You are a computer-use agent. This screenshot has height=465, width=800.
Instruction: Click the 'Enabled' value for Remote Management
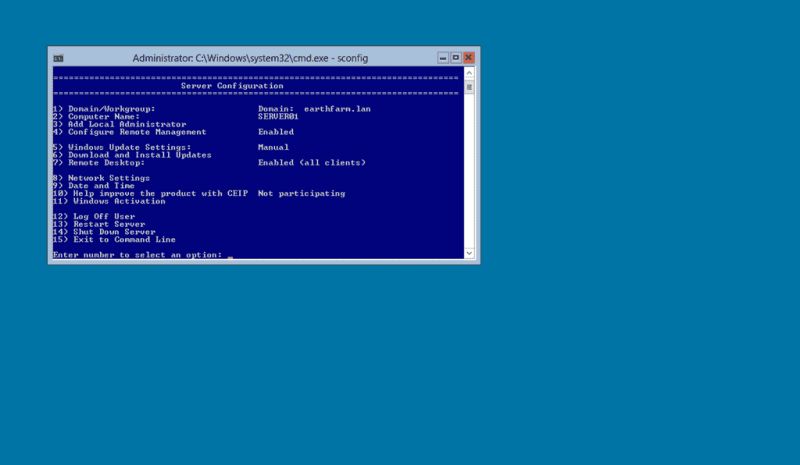tap(276, 132)
